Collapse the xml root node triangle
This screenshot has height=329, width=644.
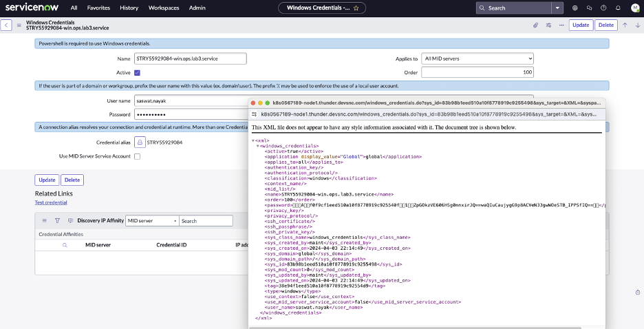coord(253,140)
